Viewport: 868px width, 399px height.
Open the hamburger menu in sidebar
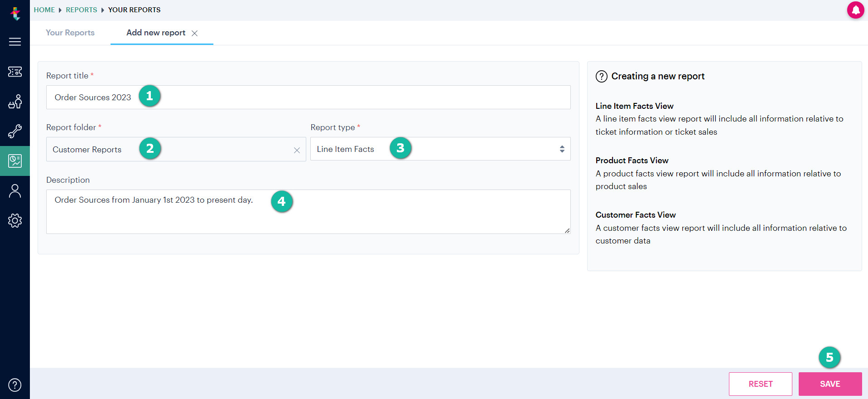[x=15, y=42]
